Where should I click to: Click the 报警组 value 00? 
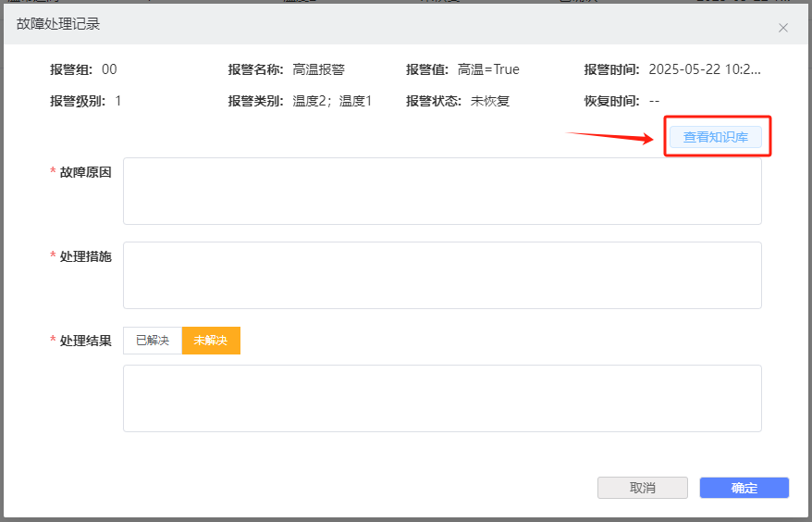[x=109, y=69]
